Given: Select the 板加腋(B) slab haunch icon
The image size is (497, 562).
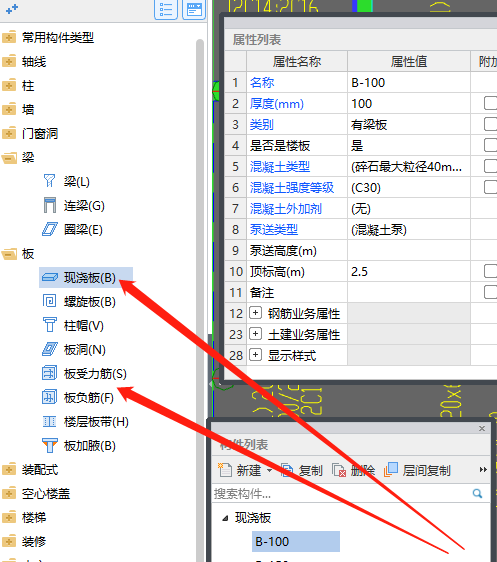Looking at the screenshot, I should pos(49,446).
